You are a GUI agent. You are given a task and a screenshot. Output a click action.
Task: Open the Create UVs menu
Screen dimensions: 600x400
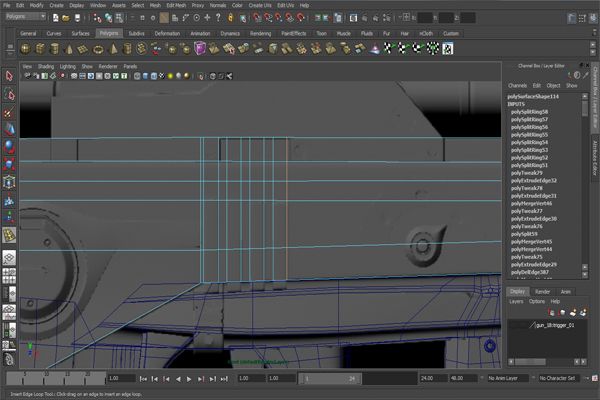[260, 5]
